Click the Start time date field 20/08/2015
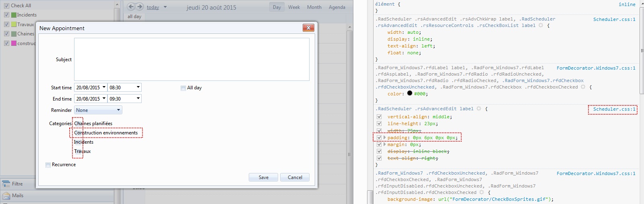The height and width of the screenshot is (204, 644). 88,87
